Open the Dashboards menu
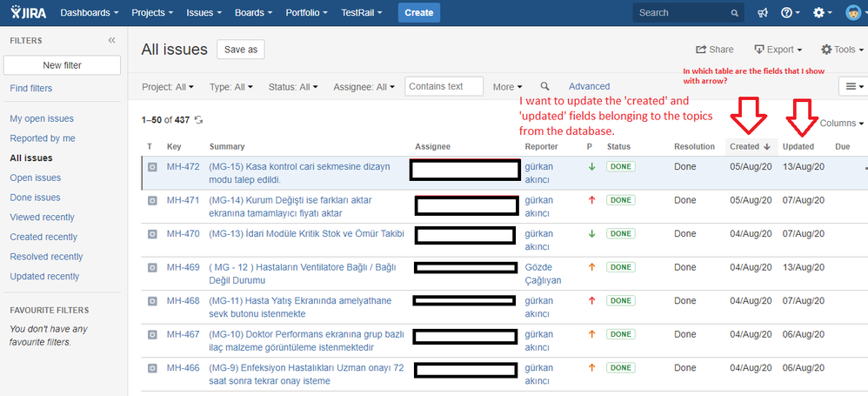The height and width of the screenshot is (396, 868). tap(89, 13)
